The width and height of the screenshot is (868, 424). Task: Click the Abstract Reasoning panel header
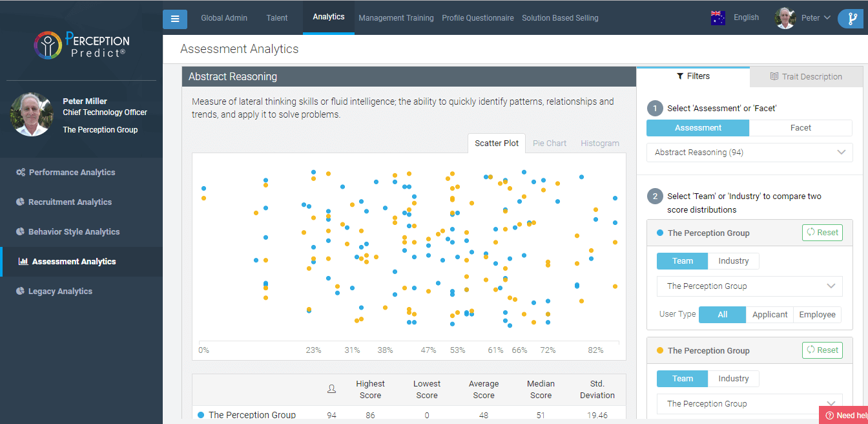(409, 76)
